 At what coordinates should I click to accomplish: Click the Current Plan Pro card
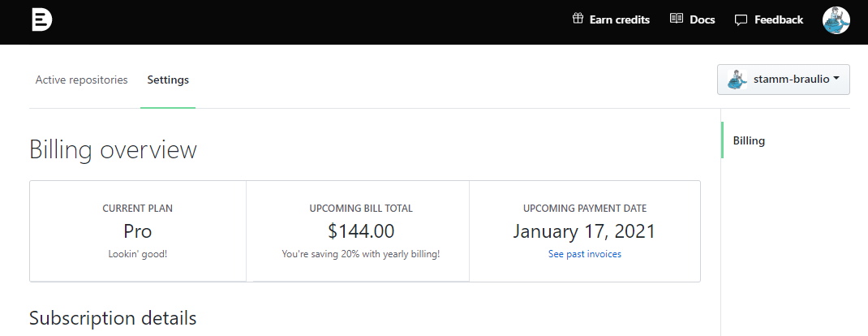click(138, 230)
